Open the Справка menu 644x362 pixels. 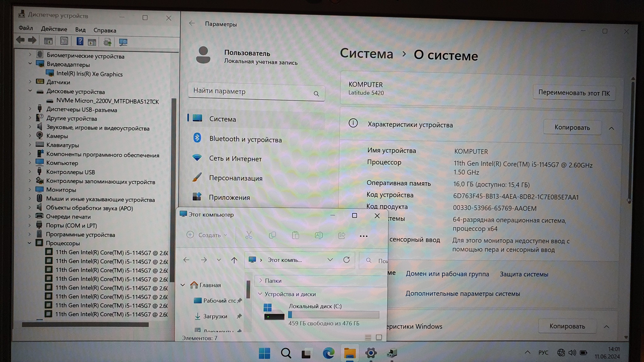coord(105,30)
